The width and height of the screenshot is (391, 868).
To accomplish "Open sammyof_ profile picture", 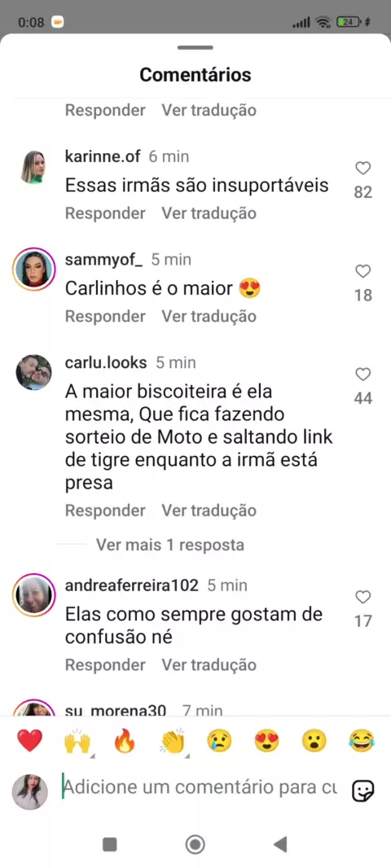I will (33, 270).
